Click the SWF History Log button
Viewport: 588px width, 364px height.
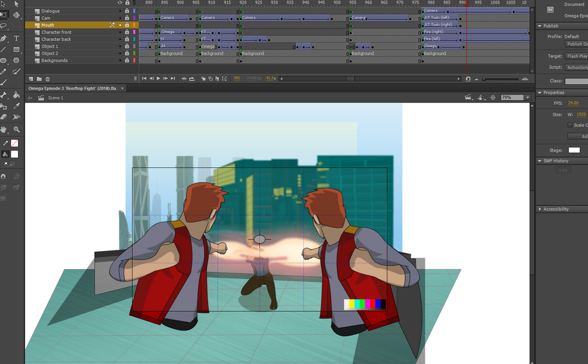[563, 170]
